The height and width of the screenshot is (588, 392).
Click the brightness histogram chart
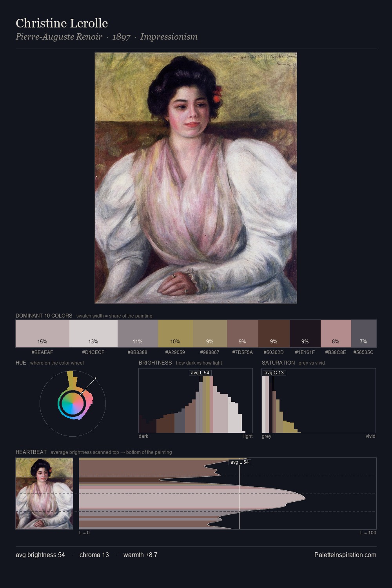coord(196,401)
